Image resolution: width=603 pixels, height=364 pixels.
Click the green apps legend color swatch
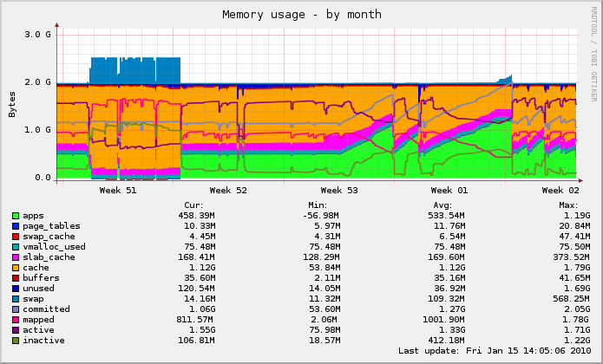click(16, 216)
